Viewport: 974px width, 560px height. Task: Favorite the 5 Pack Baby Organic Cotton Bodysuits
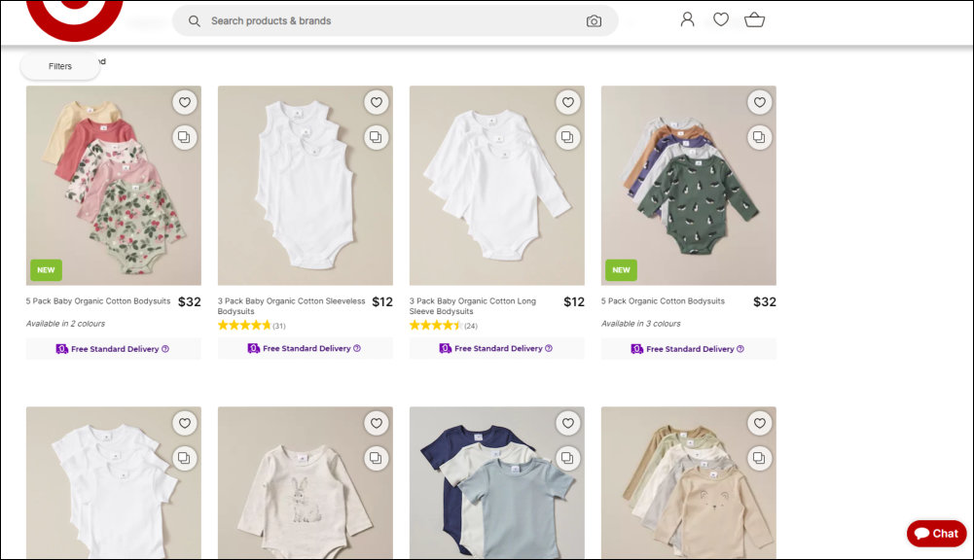(x=185, y=102)
